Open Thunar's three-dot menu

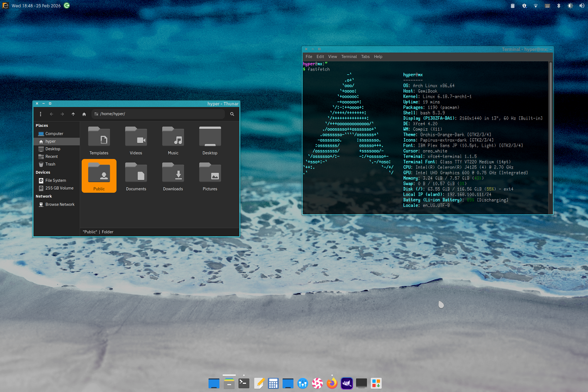click(x=40, y=114)
